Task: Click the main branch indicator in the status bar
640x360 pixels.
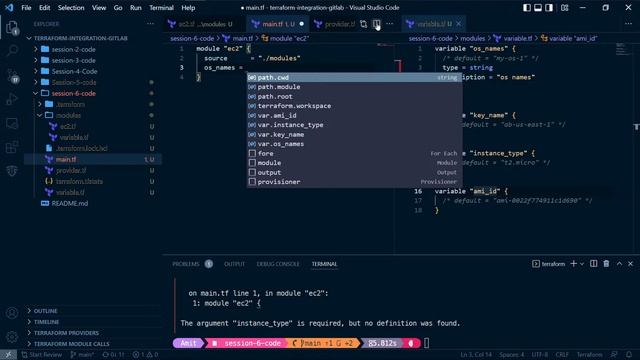Action: 82,355
